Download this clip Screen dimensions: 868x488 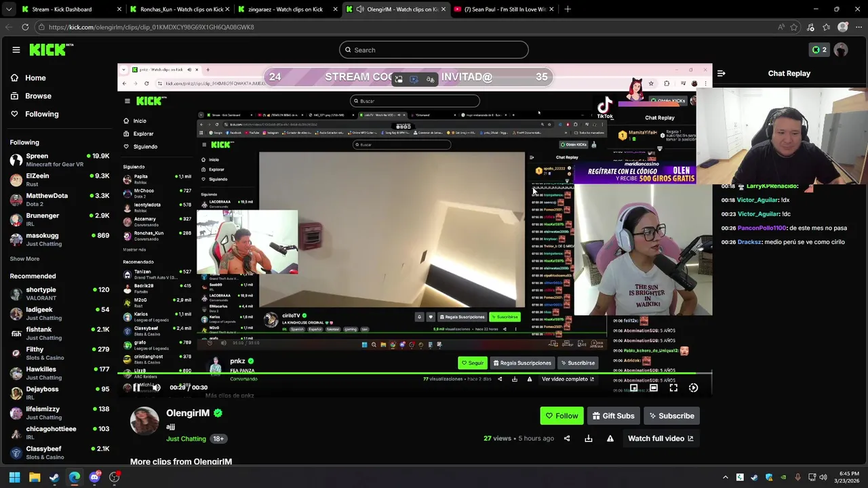[589, 439]
